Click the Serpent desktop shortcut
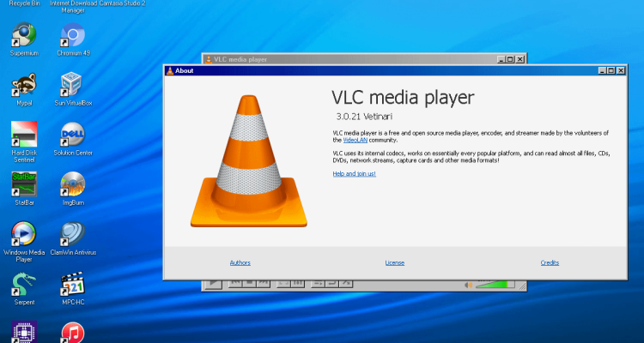 point(24,285)
